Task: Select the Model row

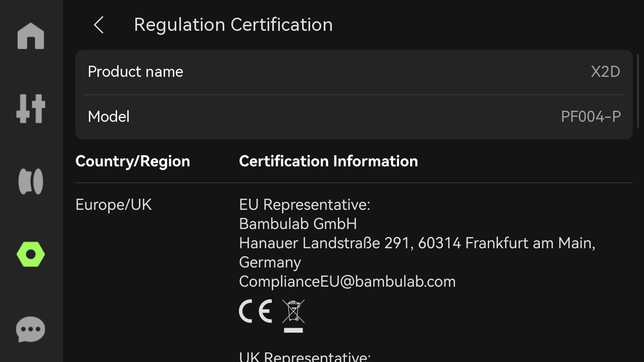Action: click(x=354, y=117)
